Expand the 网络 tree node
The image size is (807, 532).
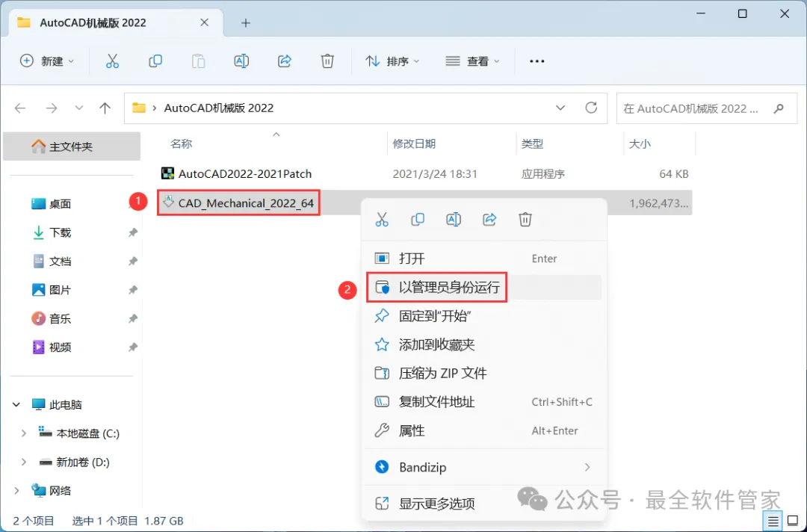16,491
